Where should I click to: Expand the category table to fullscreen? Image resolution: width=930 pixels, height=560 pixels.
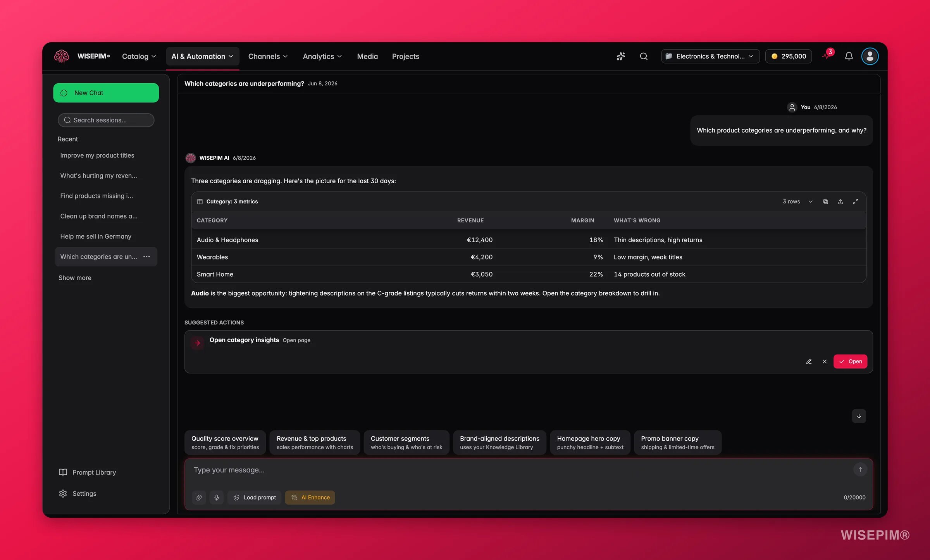coord(856,202)
